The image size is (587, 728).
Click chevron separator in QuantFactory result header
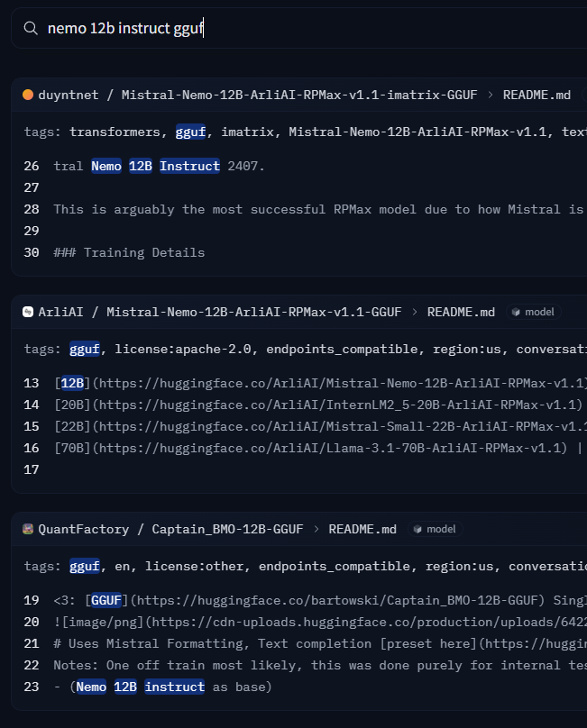316,529
